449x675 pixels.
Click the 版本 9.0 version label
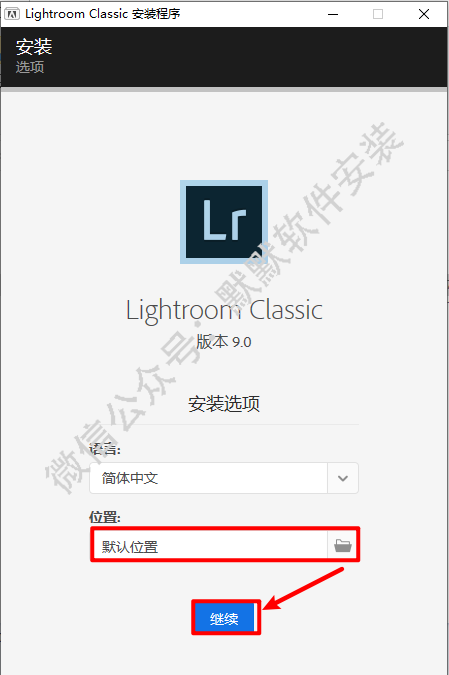pos(224,342)
